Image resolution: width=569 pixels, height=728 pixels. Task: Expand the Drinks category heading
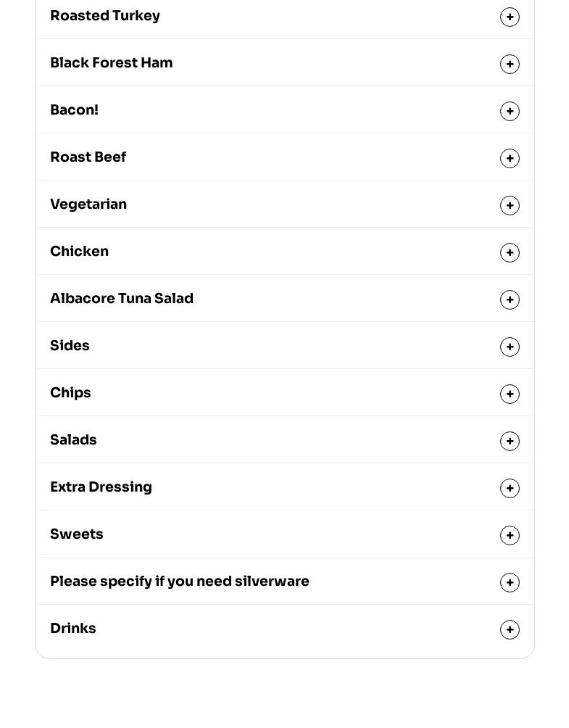284,629
